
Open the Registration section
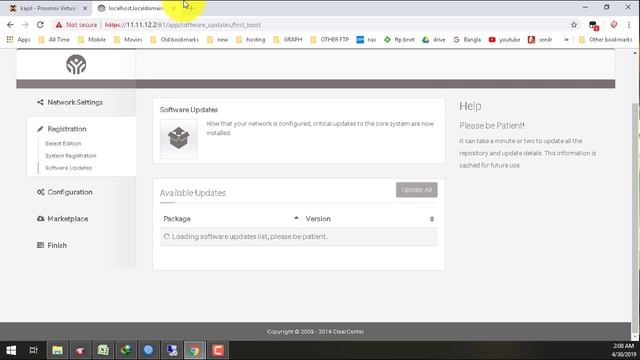click(x=62, y=129)
